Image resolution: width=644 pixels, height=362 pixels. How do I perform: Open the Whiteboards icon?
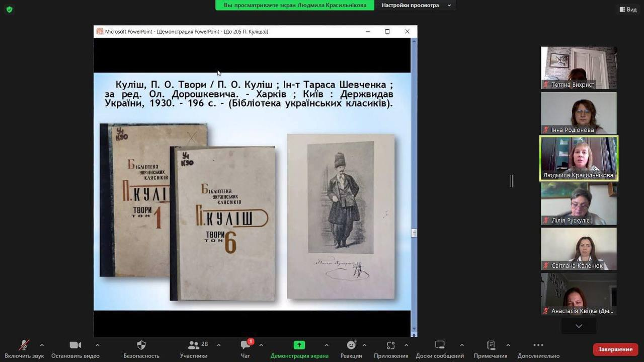(x=440, y=345)
